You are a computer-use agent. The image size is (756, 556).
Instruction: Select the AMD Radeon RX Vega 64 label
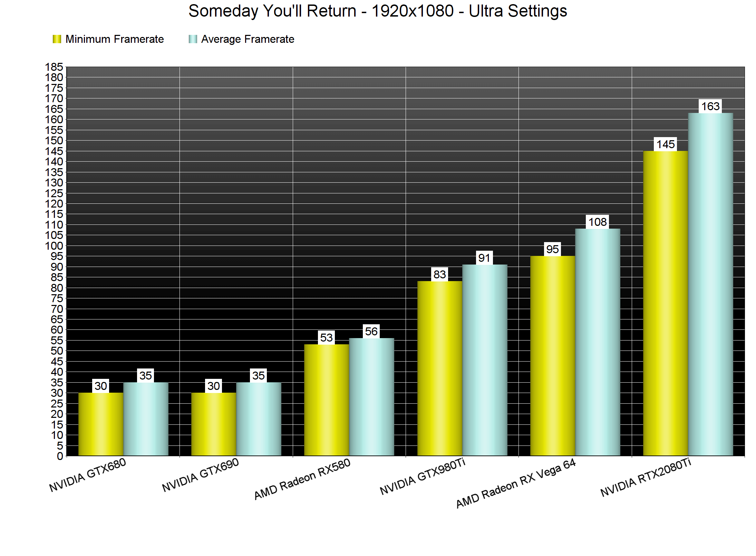click(x=516, y=483)
